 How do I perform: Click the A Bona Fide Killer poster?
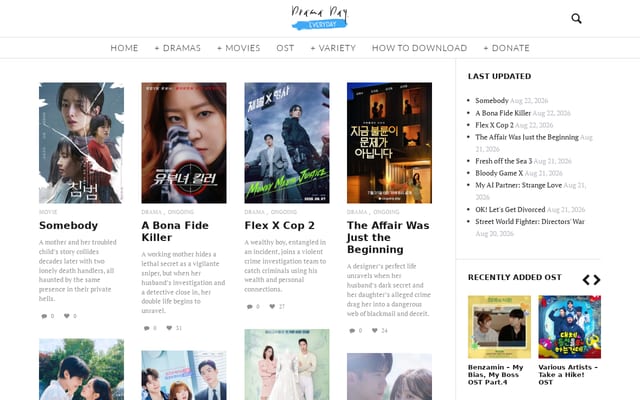tap(184, 143)
